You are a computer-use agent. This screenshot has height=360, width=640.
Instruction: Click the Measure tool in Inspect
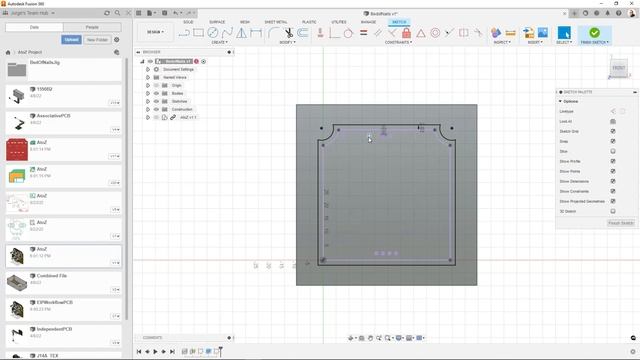coord(510,33)
